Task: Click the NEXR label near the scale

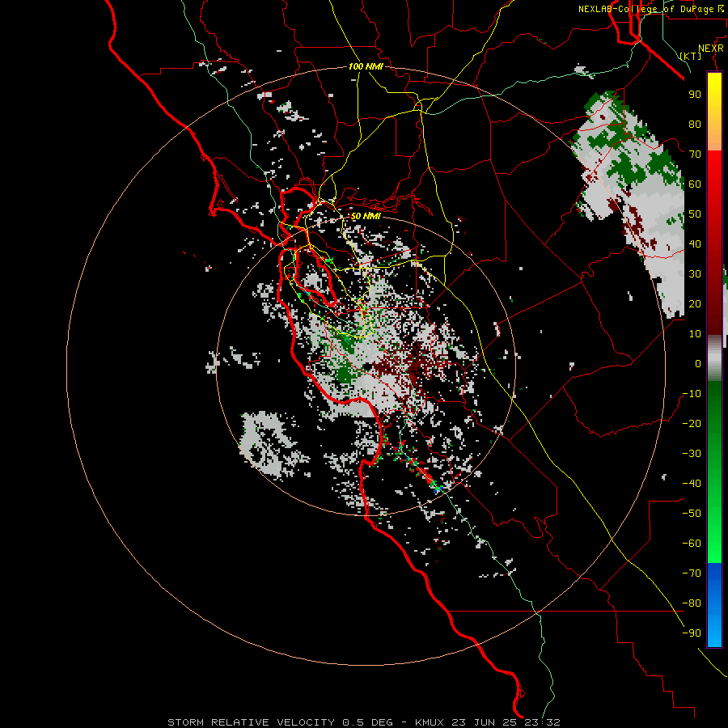Action: (x=711, y=49)
